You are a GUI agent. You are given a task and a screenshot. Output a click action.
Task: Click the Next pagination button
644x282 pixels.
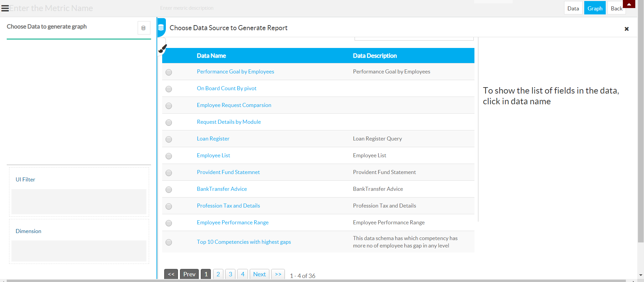click(260, 274)
